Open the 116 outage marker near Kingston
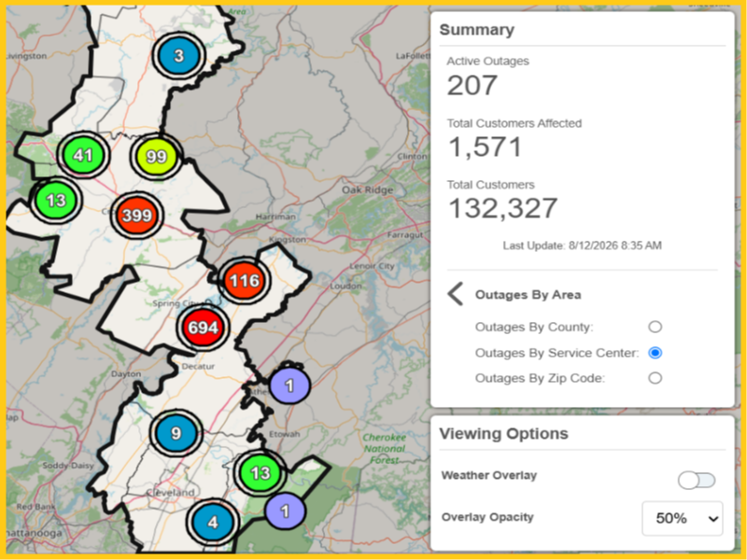Image resolution: width=747 pixels, height=560 pixels. pos(245,281)
